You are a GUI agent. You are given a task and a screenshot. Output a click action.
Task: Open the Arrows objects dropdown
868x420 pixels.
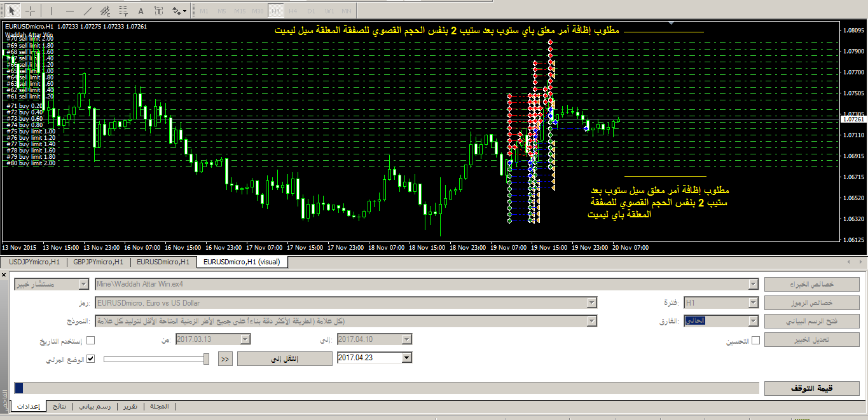[179, 11]
